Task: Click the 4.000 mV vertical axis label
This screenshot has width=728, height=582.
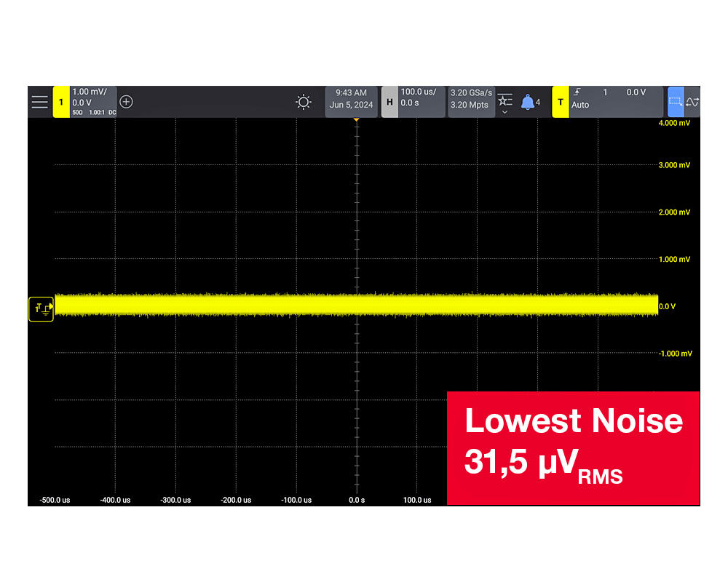Action: (674, 123)
